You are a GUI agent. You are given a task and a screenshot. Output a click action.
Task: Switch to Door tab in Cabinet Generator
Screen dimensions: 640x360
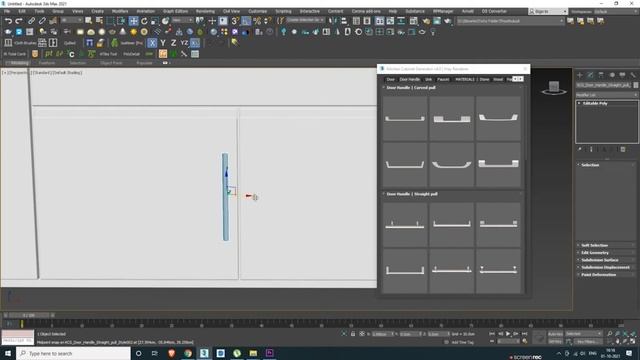coord(391,80)
